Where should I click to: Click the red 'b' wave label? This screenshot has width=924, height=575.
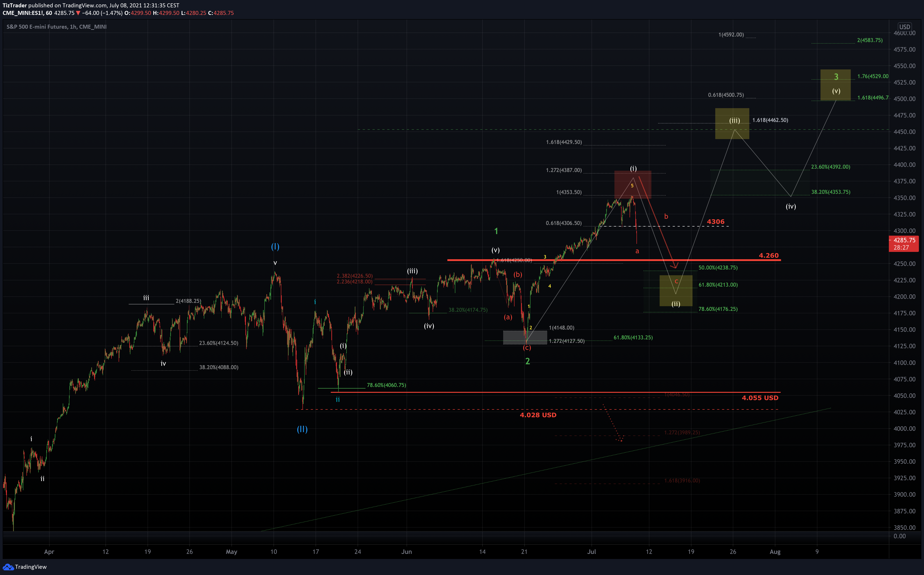click(666, 216)
